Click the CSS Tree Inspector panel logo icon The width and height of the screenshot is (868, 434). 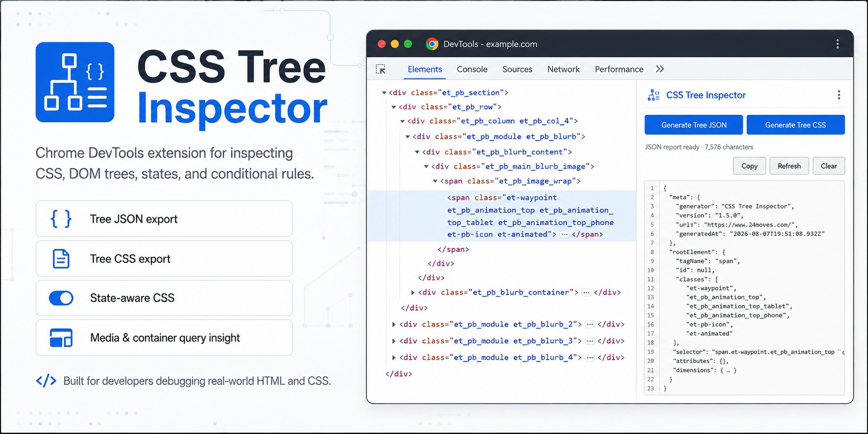point(653,95)
